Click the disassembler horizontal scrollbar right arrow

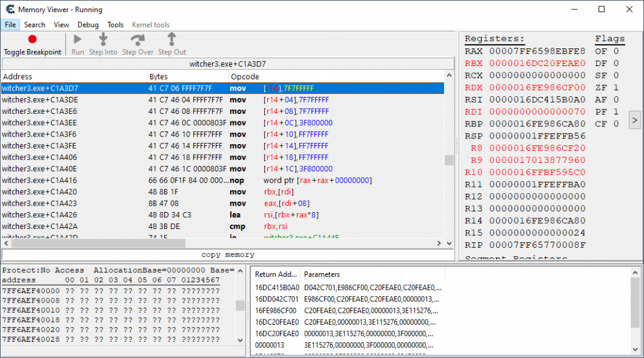tap(439, 243)
